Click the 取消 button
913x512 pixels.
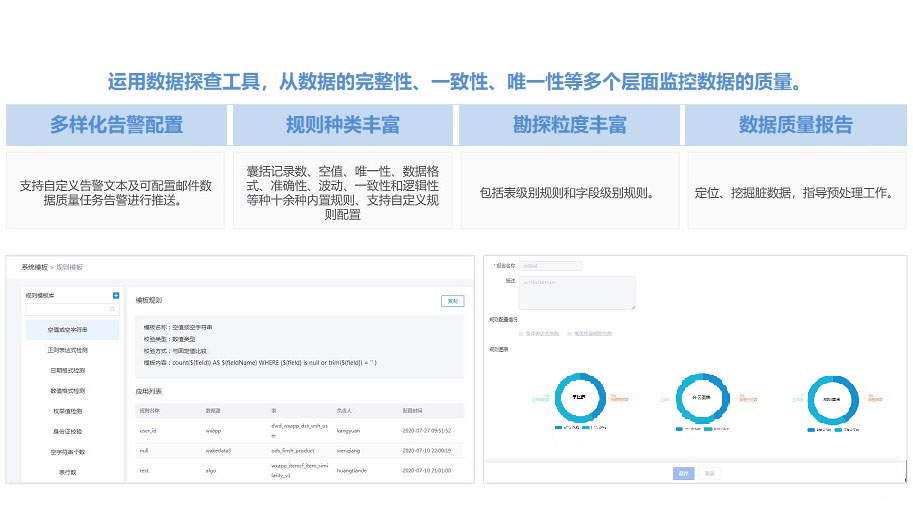tap(708, 473)
